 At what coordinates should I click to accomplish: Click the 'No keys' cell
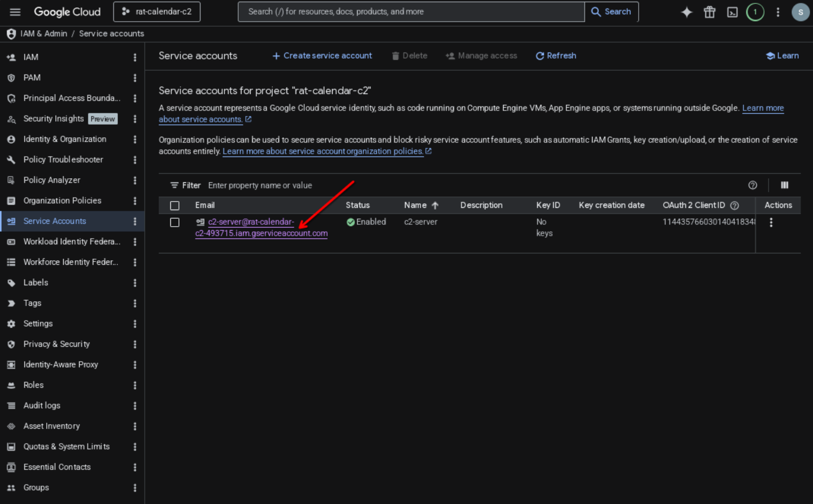point(544,227)
